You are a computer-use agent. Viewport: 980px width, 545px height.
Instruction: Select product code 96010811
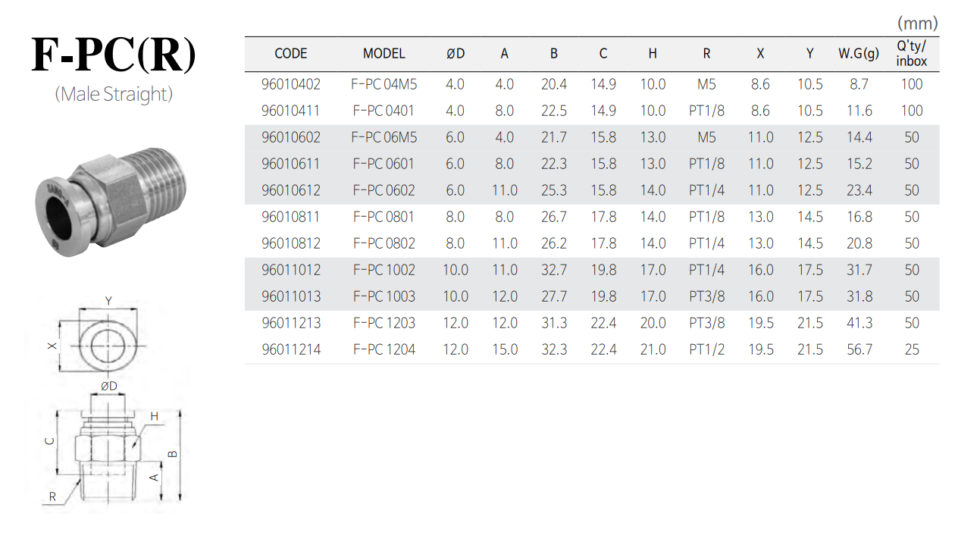tap(291, 217)
